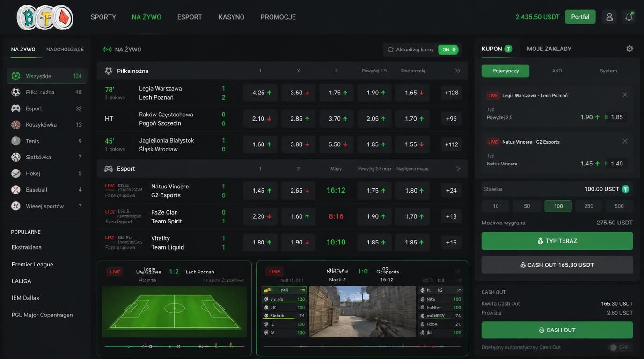Image resolution: width=644 pixels, height=359 pixels.
Task: Choose the basketball icon for Koszykówka
Action: tap(16, 125)
